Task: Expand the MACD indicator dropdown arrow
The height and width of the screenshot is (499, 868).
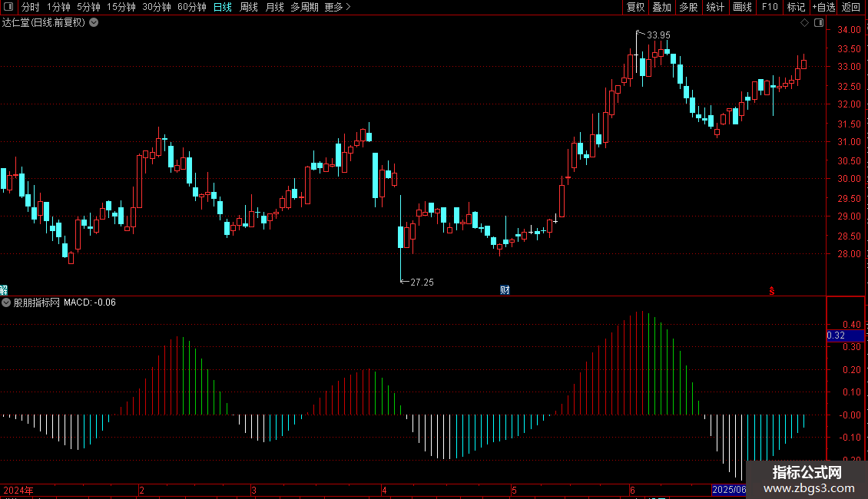Action: point(6,302)
